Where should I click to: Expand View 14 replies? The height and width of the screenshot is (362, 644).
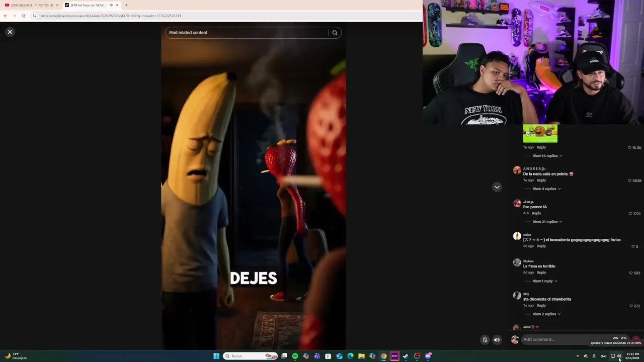[x=547, y=156]
